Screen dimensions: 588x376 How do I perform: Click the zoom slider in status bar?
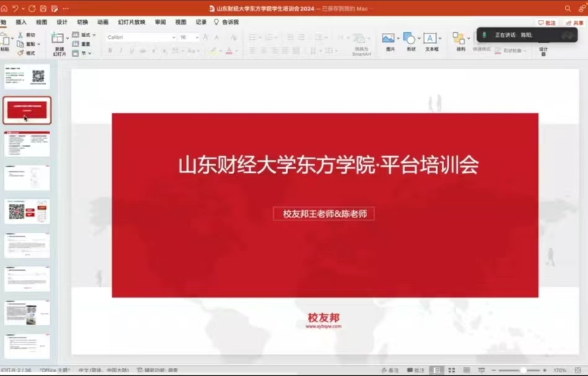coord(523,370)
